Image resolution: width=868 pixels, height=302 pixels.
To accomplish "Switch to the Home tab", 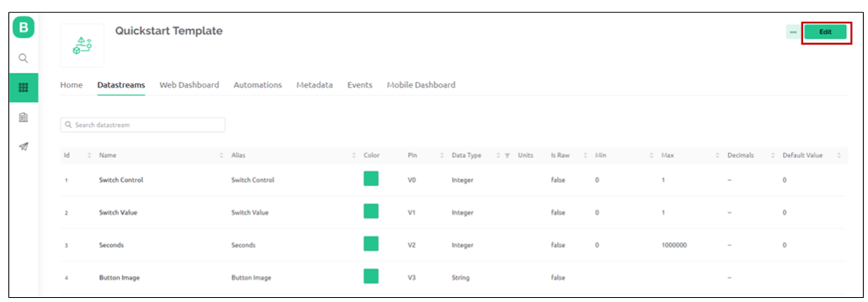I will (71, 85).
